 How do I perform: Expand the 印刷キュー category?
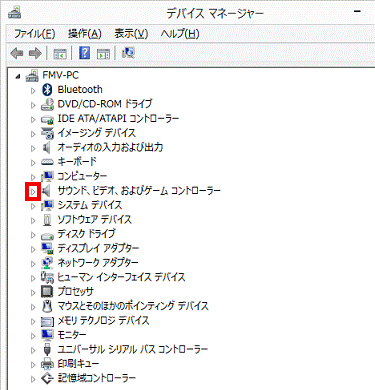coord(33,365)
